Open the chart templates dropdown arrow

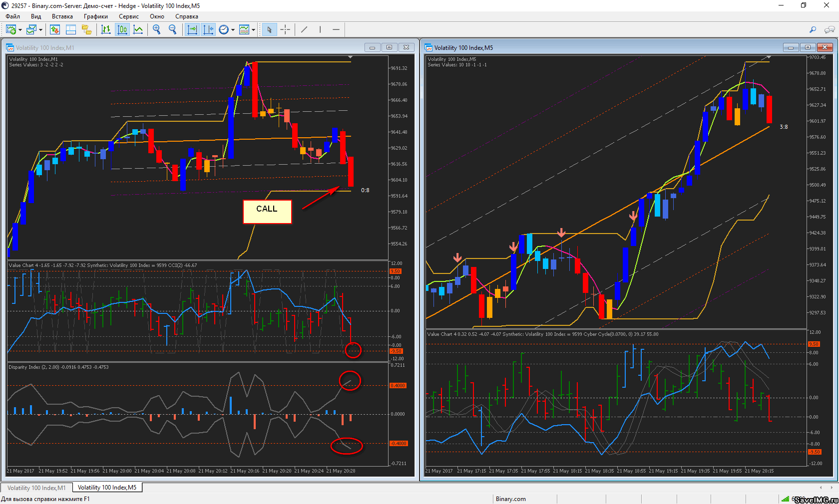click(254, 30)
